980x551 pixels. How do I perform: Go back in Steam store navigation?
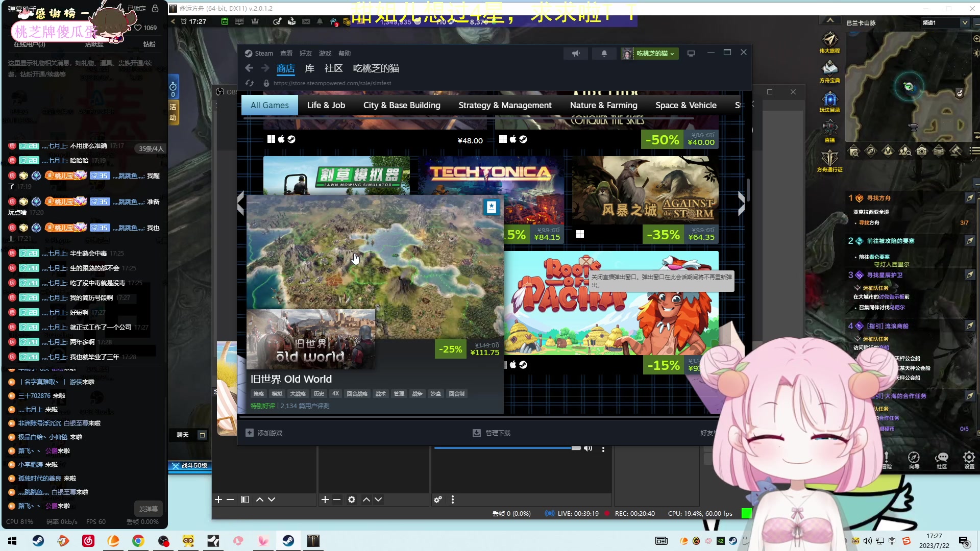pos(249,68)
